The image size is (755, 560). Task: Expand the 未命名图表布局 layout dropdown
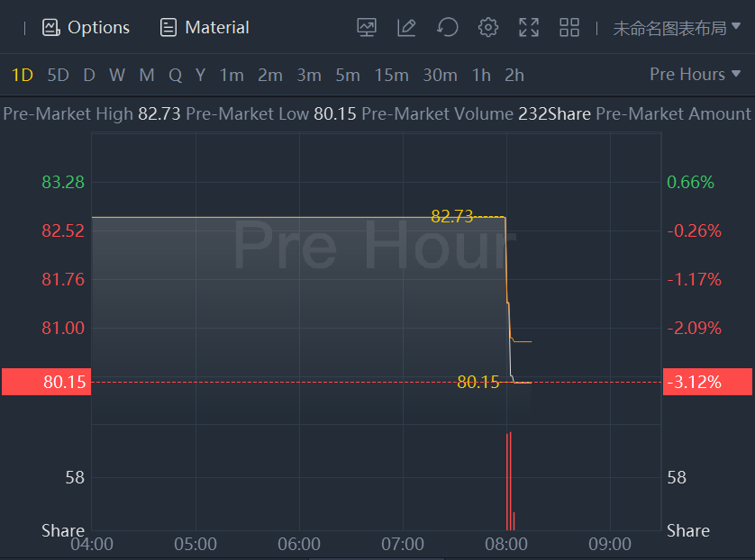tap(677, 28)
